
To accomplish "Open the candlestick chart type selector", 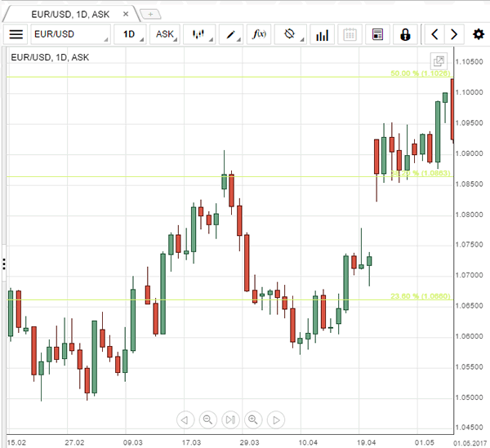I will (x=199, y=34).
